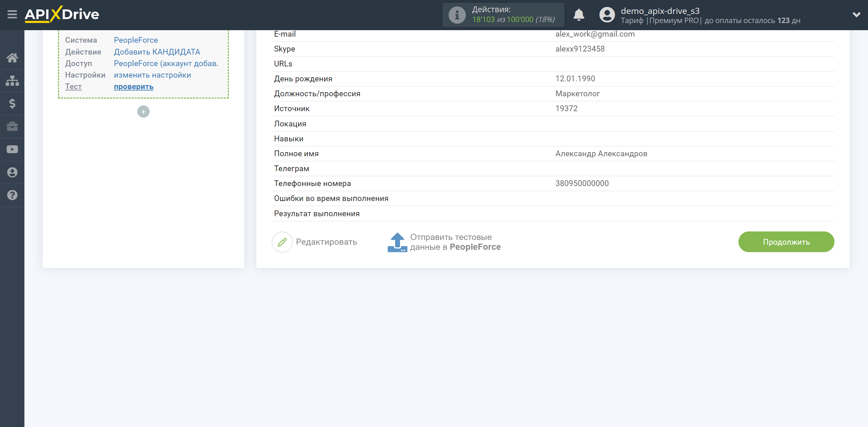This screenshot has height=427, width=868.
Task: Click the upload test data icon
Action: [x=397, y=242]
